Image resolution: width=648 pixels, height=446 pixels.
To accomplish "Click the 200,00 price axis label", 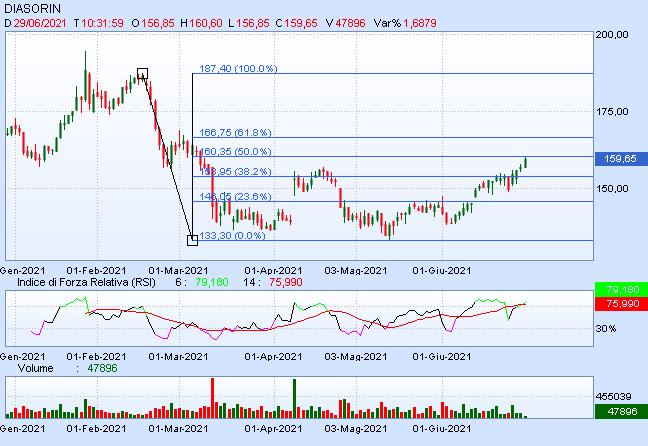I will (x=612, y=35).
